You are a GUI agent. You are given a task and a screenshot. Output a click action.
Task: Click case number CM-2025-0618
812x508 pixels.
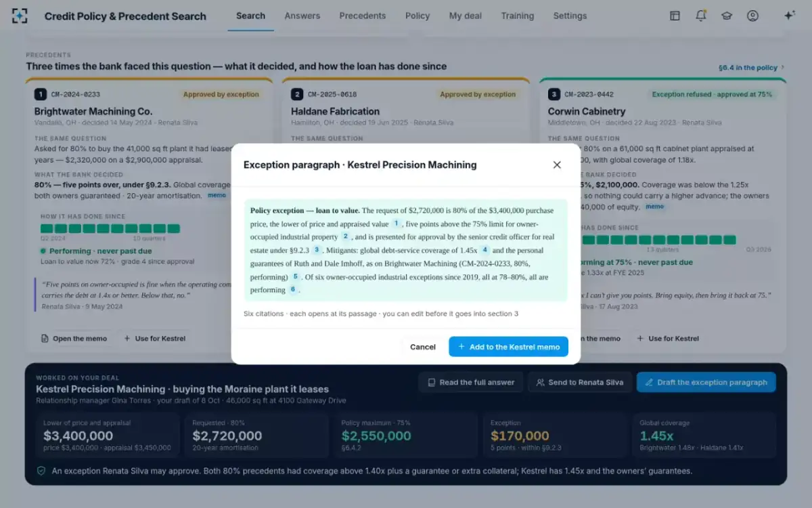click(332, 94)
